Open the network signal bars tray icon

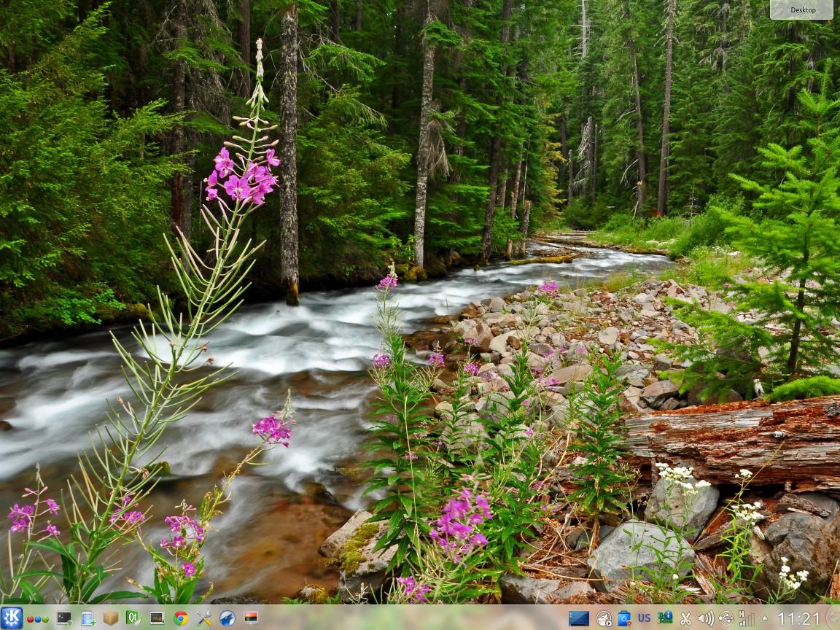click(747, 618)
